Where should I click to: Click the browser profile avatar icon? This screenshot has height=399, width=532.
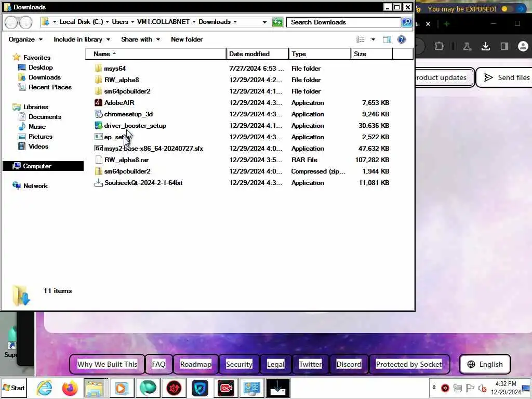(x=523, y=46)
